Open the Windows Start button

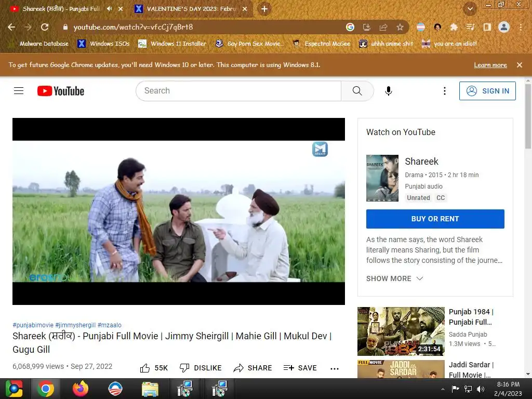click(14, 389)
